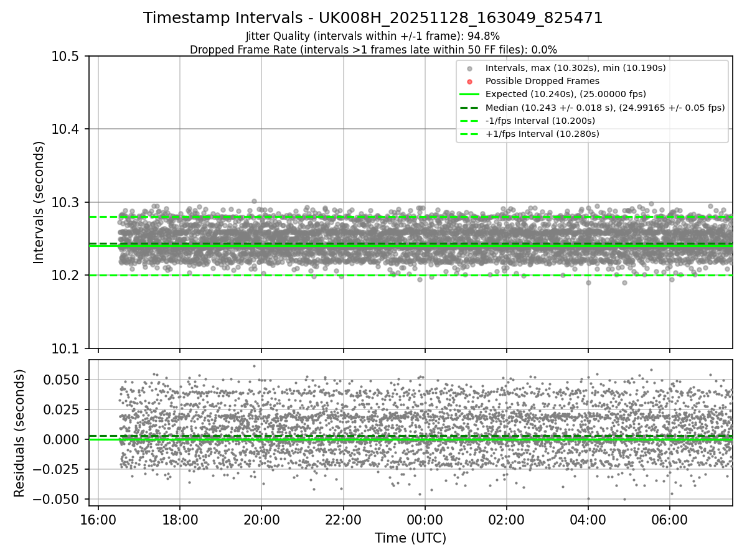The height and width of the screenshot is (560, 747).
Task: Click the Time (UTC) x-axis label
Action: coord(410,538)
